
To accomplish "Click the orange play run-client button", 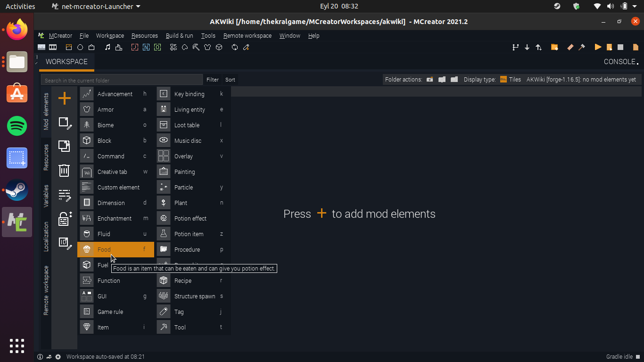I will [598, 47].
